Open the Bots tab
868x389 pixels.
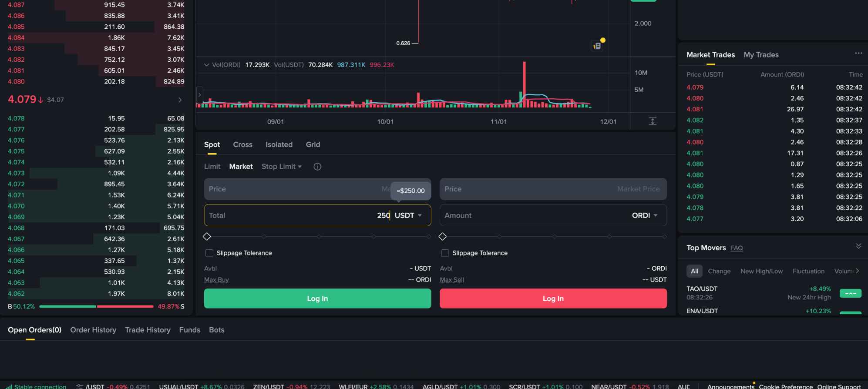[216, 330]
